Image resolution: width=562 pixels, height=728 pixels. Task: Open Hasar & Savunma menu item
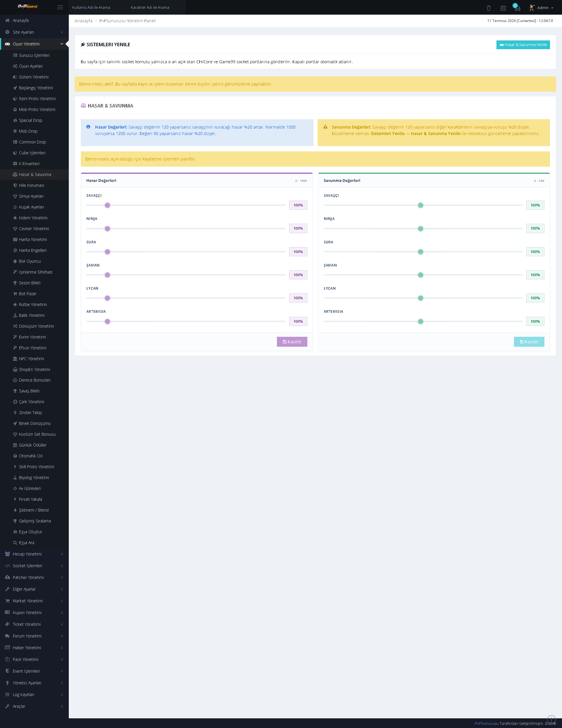click(34, 174)
